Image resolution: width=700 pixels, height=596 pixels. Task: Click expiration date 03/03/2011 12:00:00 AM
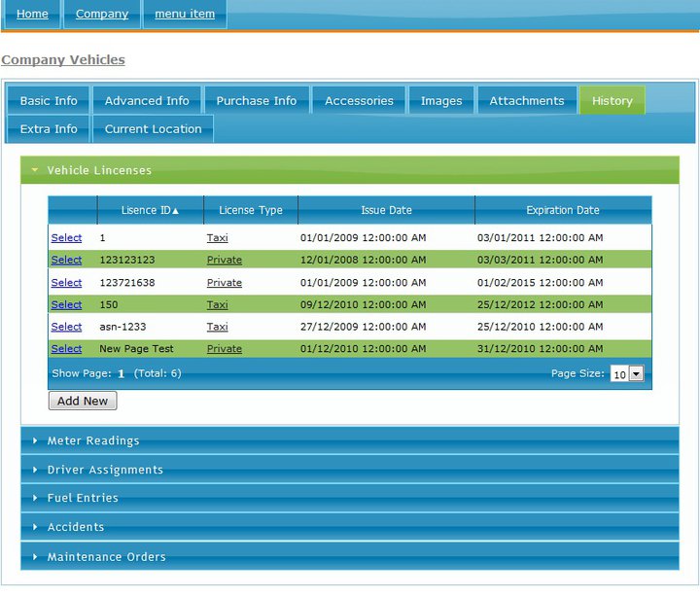(540, 260)
